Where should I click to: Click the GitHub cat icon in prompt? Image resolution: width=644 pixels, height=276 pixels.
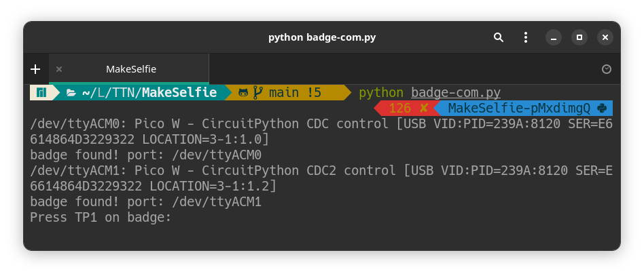pos(243,92)
